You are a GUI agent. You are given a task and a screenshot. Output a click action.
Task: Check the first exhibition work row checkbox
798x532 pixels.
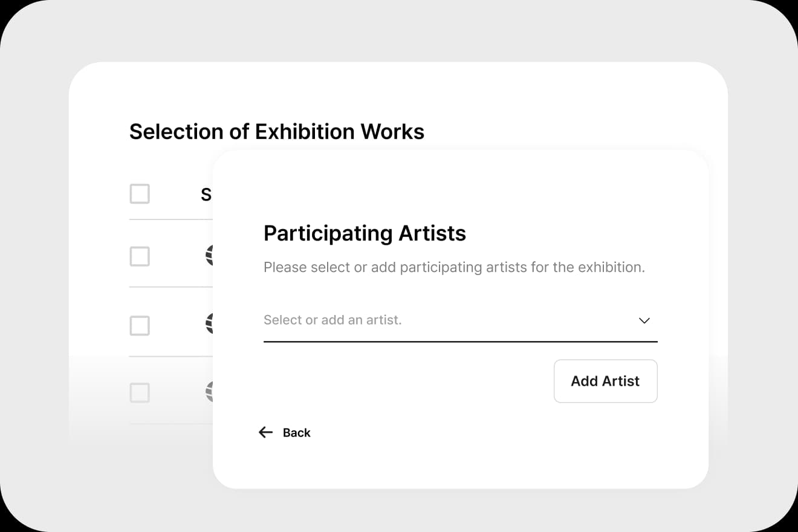(140, 256)
